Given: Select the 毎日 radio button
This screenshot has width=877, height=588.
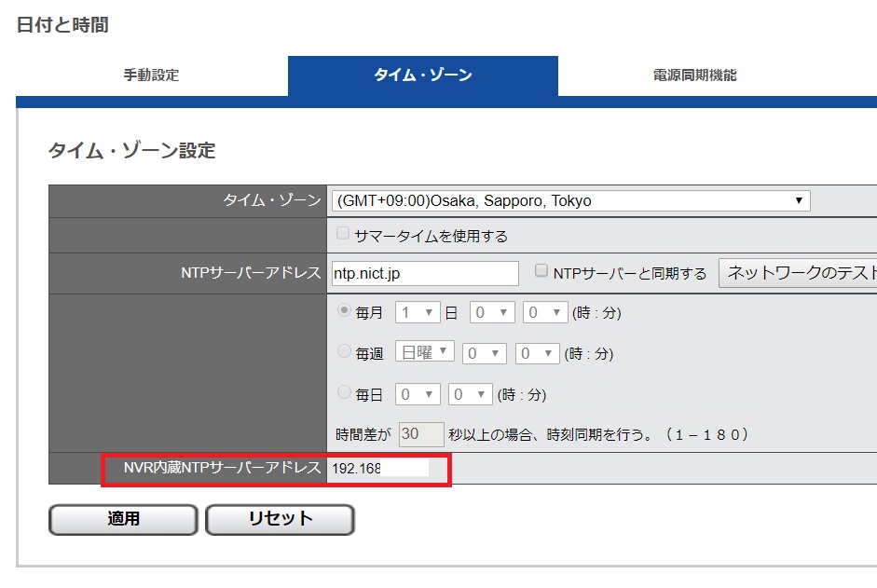Looking at the screenshot, I should pyautogui.click(x=344, y=391).
